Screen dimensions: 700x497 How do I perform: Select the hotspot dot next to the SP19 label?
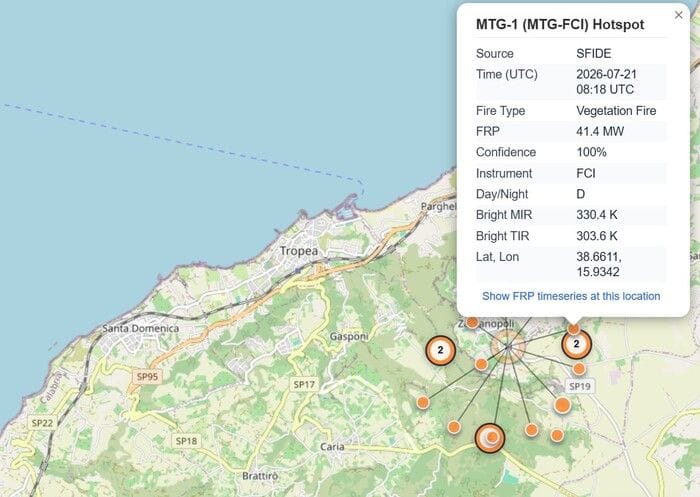pyautogui.click(x=579, y=368)
